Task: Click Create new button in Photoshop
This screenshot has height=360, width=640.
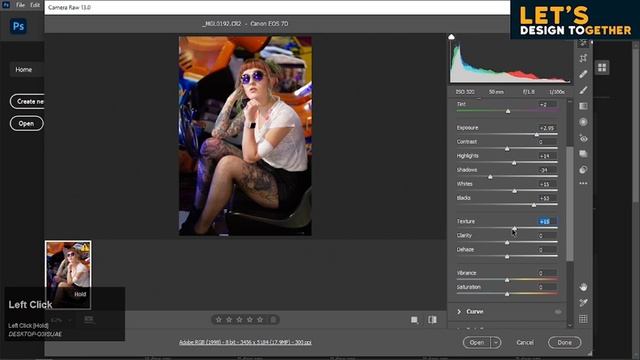Action: 27,102
